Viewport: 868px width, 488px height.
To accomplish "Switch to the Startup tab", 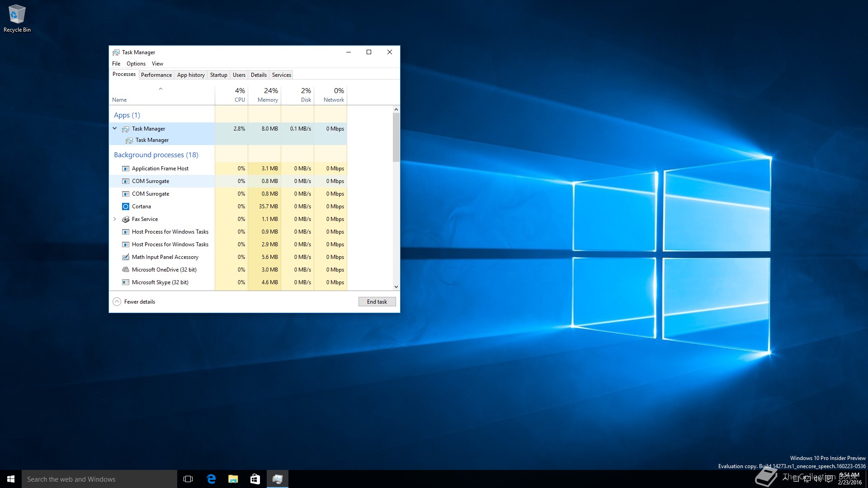I will [219, 75].
